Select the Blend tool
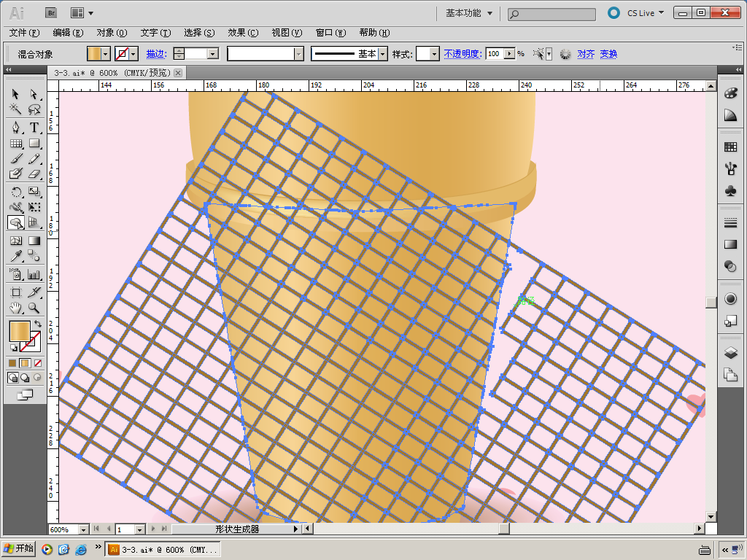Image resolution: width=747 pixels, height=560 pixels. (34, 256)
